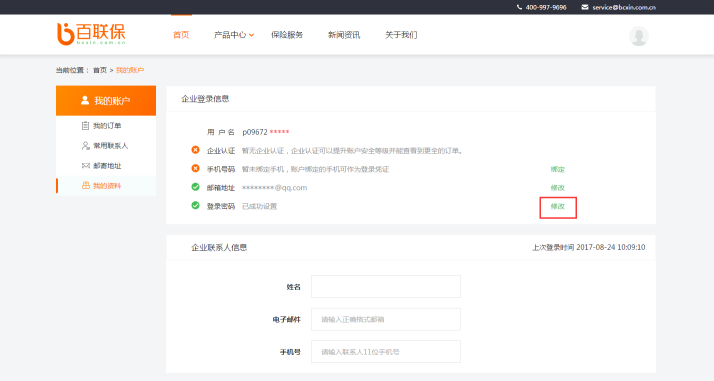Open the 产品中心 menu item
The height and width of the screenshot is (381, 714).
(x=230, y=35)
